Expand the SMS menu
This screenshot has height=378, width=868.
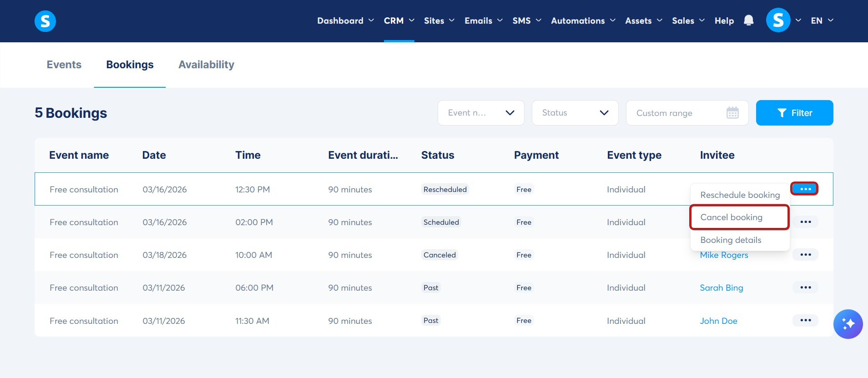[x=527, y=20]
